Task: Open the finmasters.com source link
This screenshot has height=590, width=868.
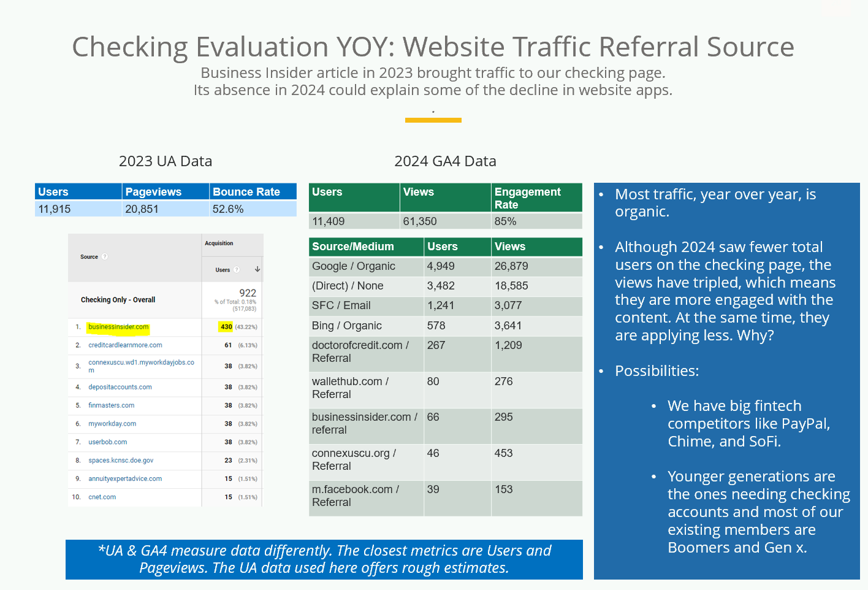Action: (111, 405)
